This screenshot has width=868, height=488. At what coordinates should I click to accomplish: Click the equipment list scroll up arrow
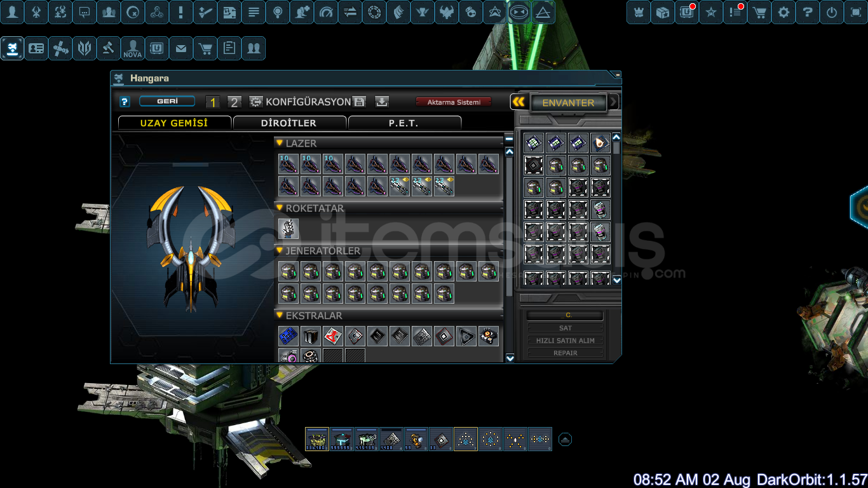tap(510, 152)
